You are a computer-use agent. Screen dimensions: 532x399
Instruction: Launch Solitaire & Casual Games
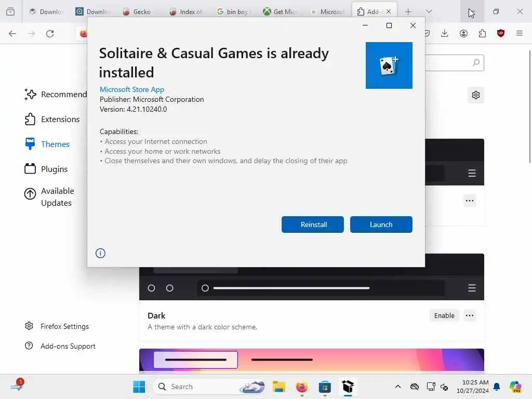(381, 224)
